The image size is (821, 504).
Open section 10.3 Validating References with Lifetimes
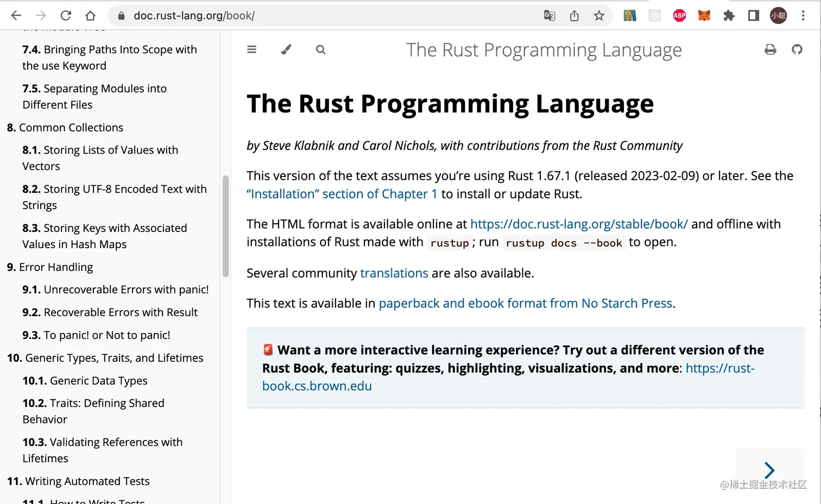tap(103, 450)
